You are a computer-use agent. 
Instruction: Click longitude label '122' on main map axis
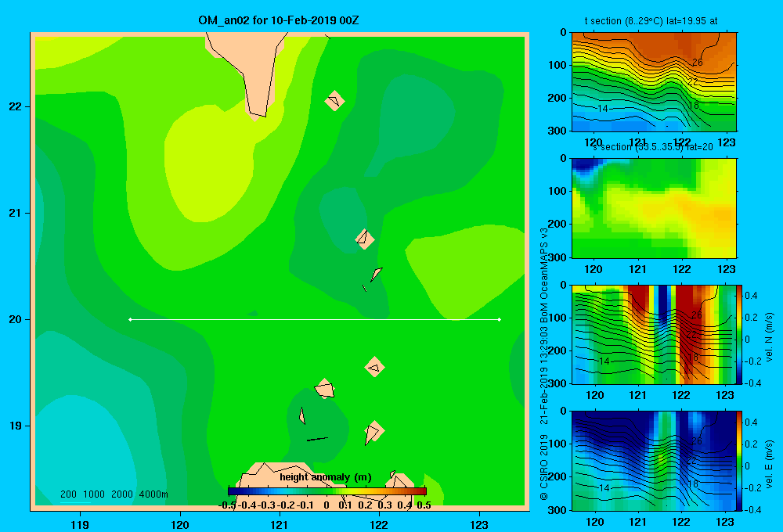click(x=379, y=524)
